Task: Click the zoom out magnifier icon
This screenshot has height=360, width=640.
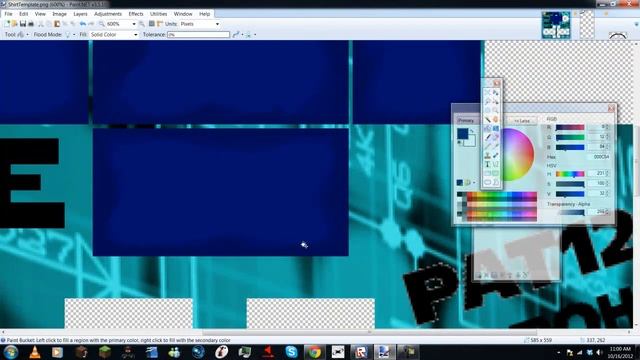Action: 101,24
